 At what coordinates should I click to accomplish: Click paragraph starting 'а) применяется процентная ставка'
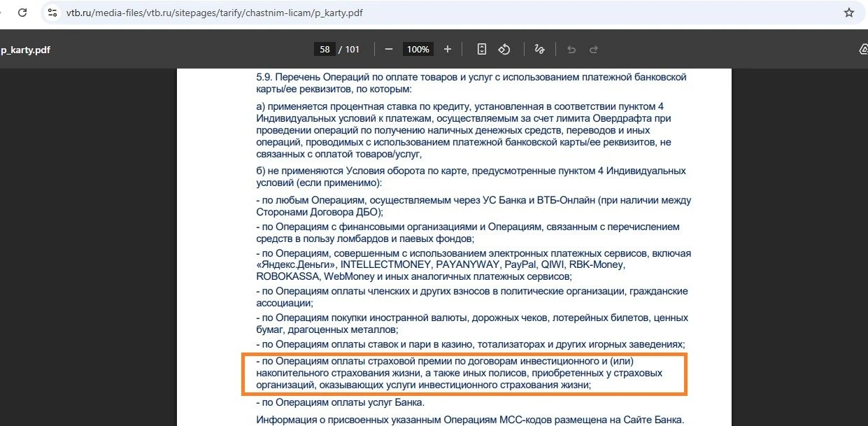464,130
